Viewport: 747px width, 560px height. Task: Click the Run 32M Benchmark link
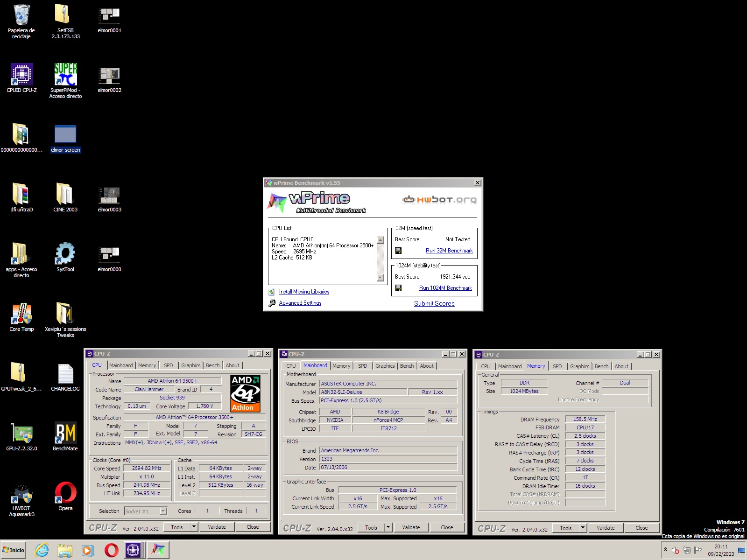tap(449, 251)
